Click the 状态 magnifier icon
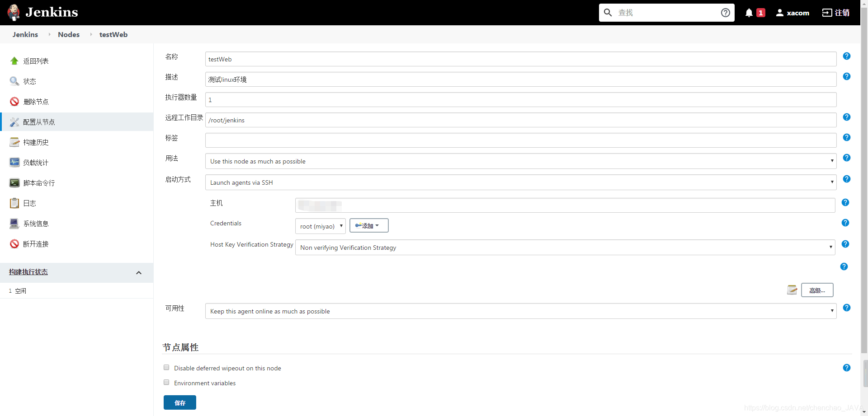Viewport: 868px width, 416px height. pyautogui.click(x=14, y=81)
